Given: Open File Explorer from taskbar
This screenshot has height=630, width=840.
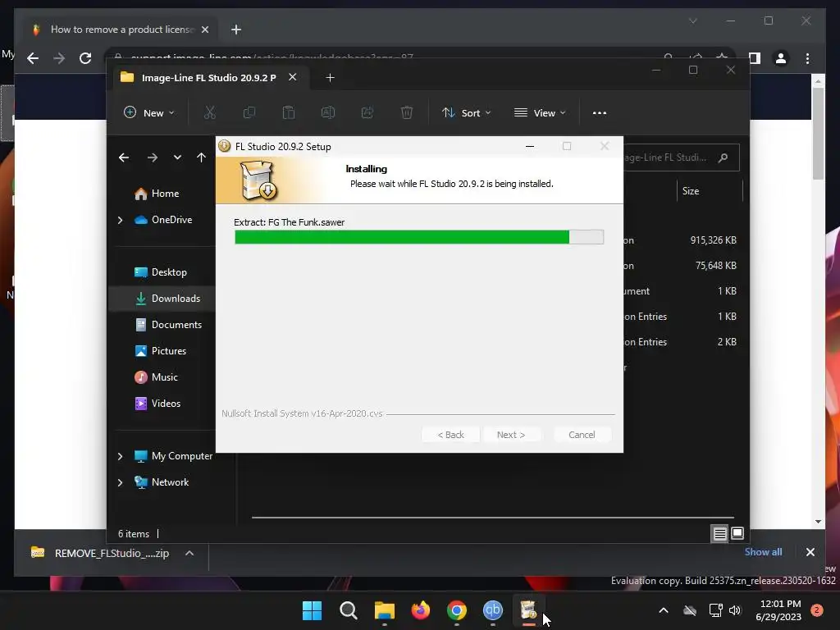Looking at the screenshot, I should (384, 610).
